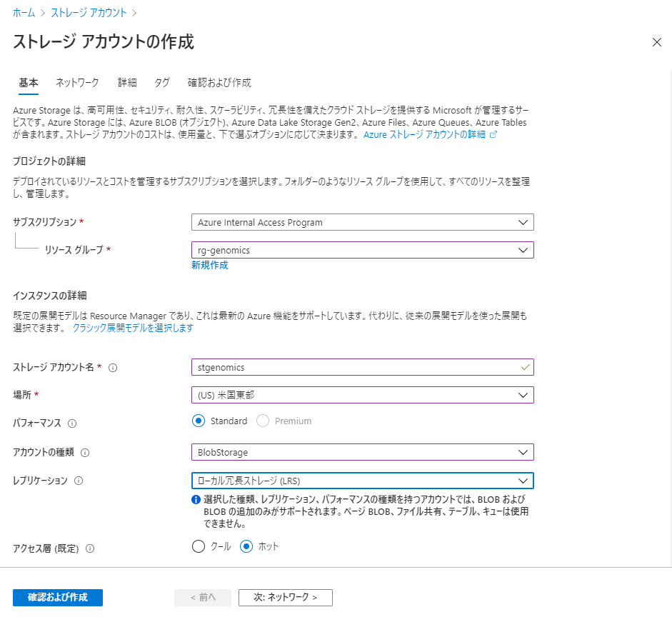Switch to the 詳細 tab
Image resolution: width=672 pixels, height=617 pixels.
127,83
